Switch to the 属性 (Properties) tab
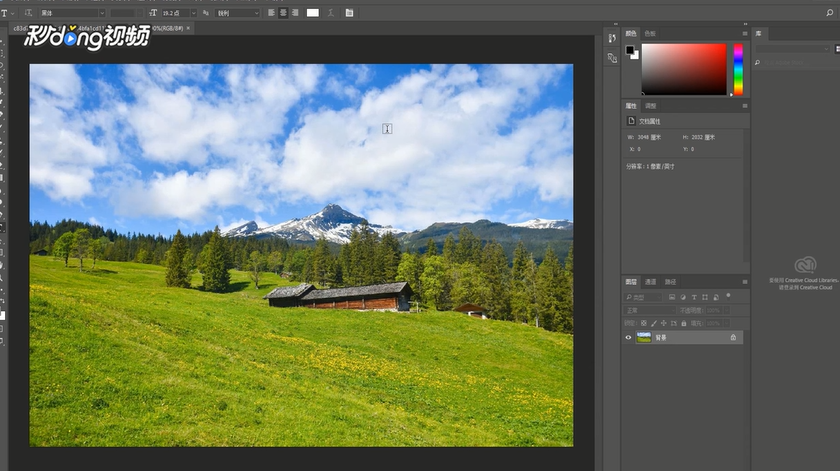This screenshot has height=471, width=840. click(631, 106)
